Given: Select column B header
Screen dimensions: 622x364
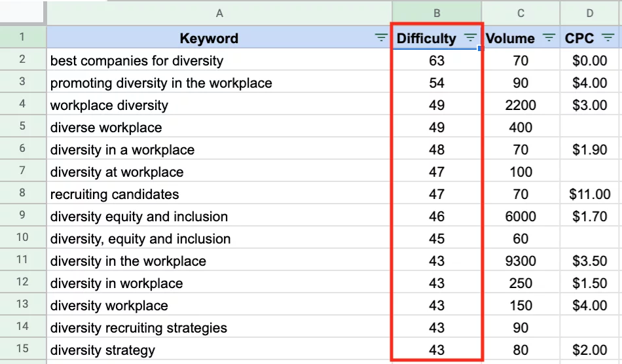Looking at the screenshot, I should pos(437,13).
